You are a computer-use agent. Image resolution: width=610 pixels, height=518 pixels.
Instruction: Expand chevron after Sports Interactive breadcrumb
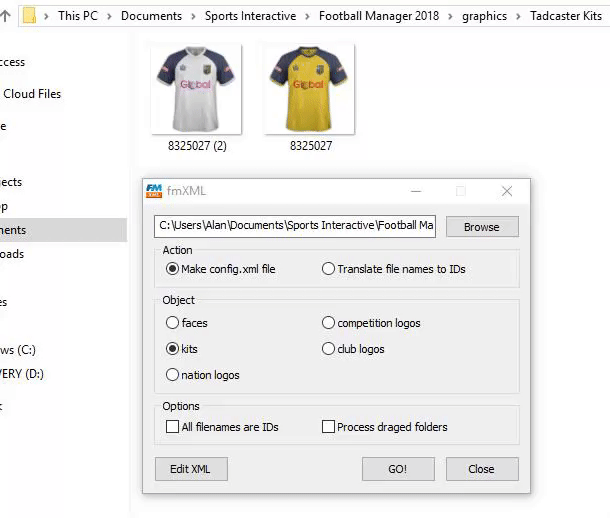[x=307, y=16]
